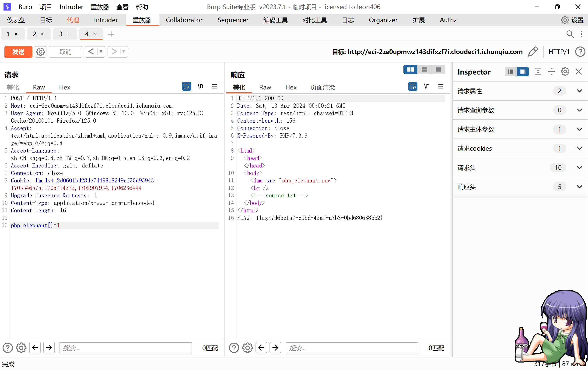The width and height of the screenshot is (588, 370).
Task: Toggle word wrap in request editor
Action: click(186, 86)
